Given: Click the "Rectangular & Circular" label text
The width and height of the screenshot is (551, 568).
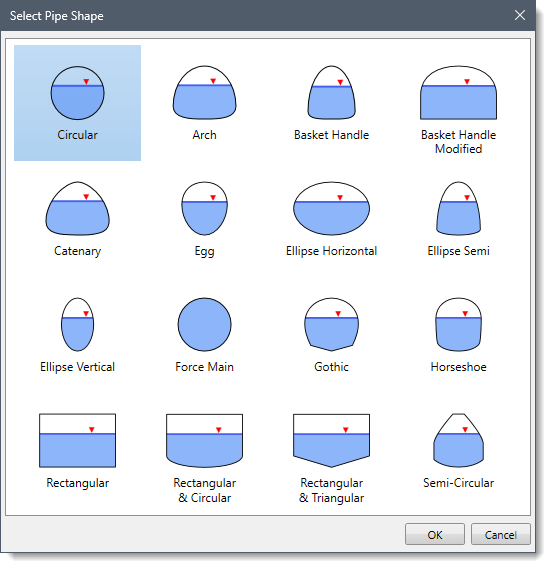Looking at the screenshot, I should [x=205, y=490].
